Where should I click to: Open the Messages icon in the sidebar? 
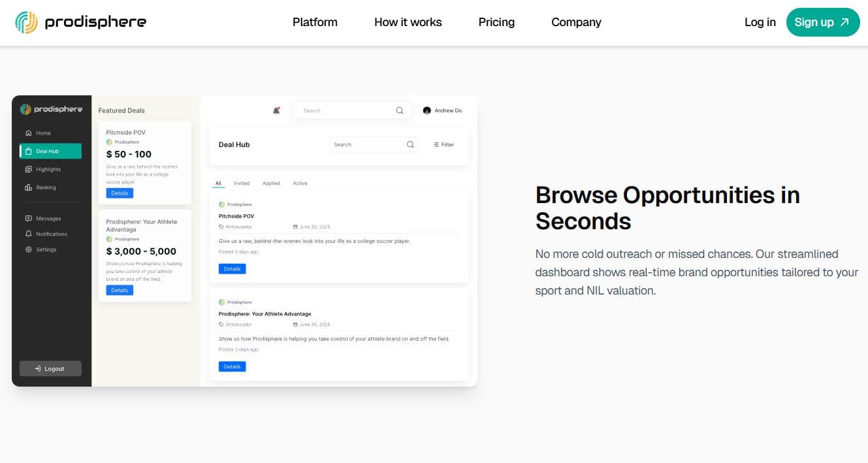(x=28, y=219)
